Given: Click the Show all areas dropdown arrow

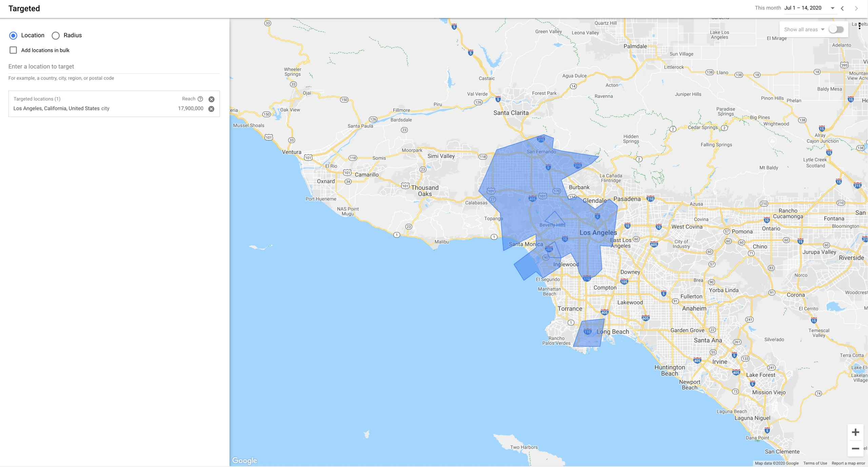Looking at the screenshot, I should [823, 29].
